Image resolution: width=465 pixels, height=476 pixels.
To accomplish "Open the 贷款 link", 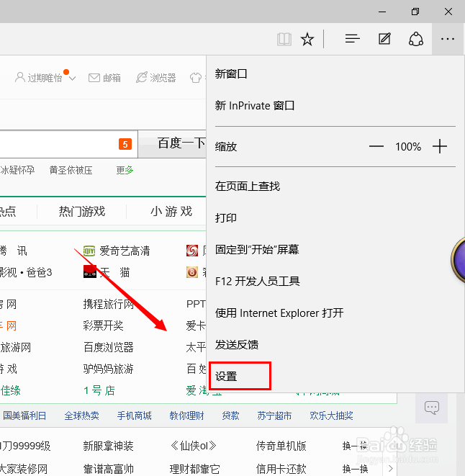I will (230, 416).
